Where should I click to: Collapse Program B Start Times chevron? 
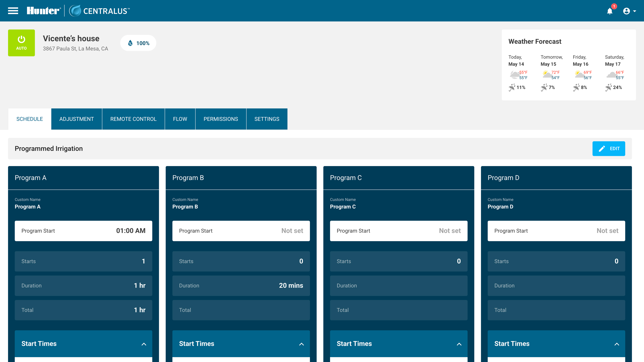point(302,344)
